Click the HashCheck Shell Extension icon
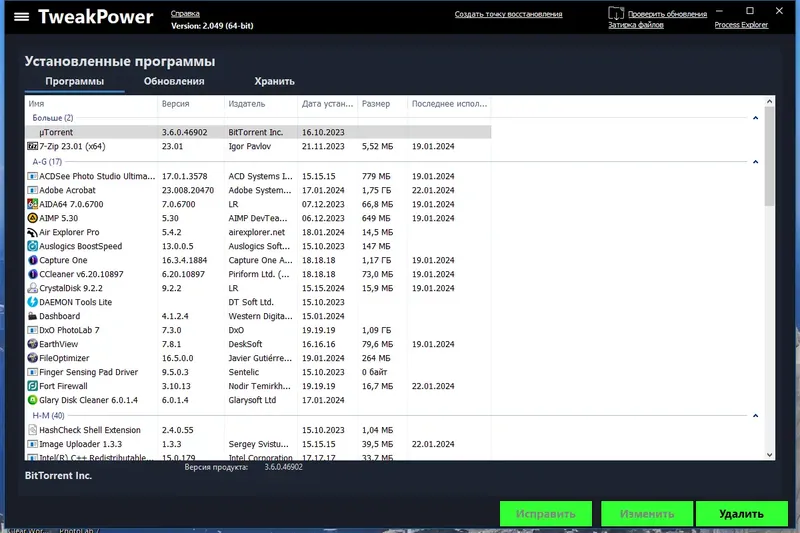This screenshot has width=800, height=533. 32,430
